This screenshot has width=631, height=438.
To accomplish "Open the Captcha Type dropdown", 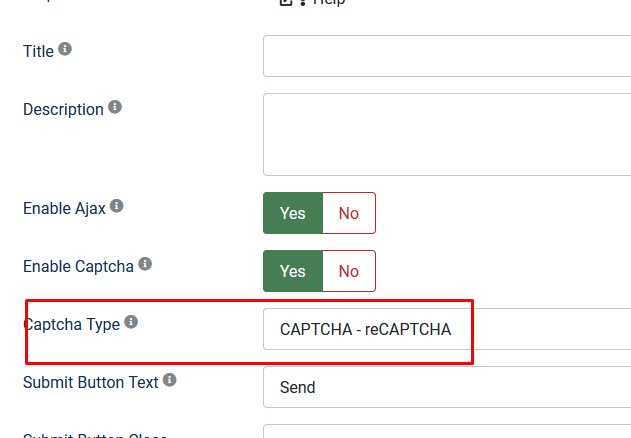I will pos(447,329).
